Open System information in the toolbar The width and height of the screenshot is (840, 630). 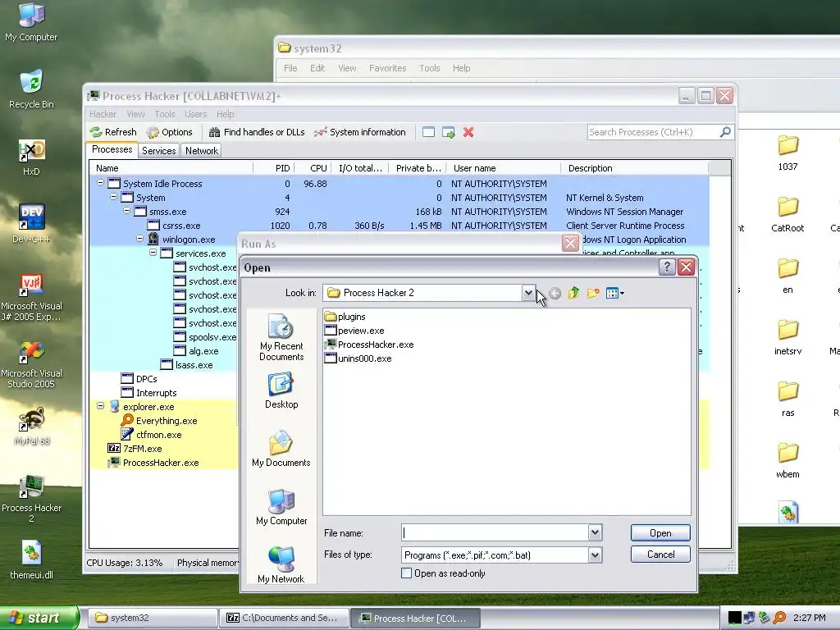click(359, 132)
